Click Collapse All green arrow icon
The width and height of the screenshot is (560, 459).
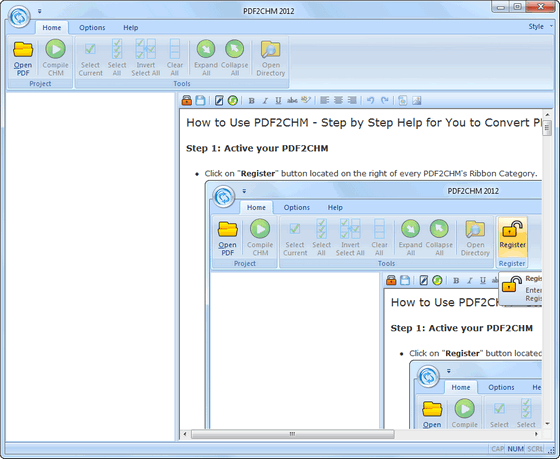coord(234,49)
